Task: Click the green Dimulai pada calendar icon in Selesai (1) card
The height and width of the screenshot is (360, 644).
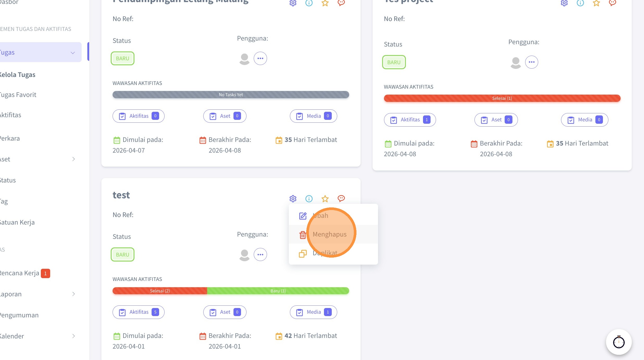Action: click(388, 144)
